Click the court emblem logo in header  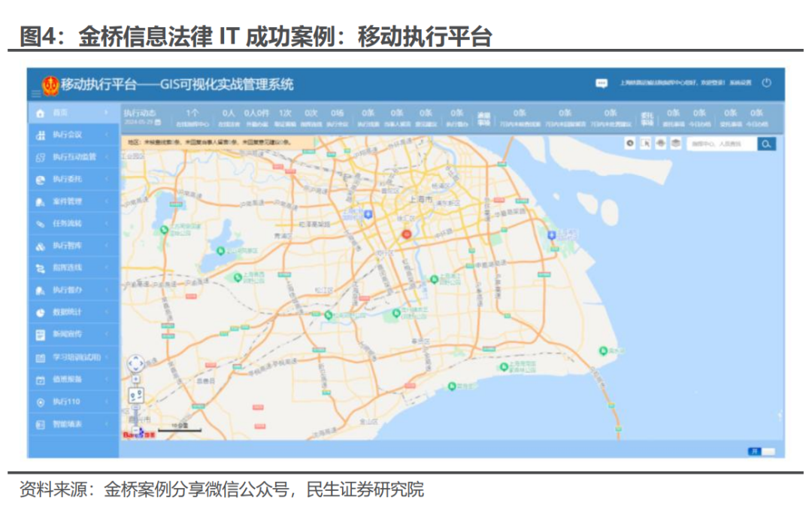pos(50,86)
